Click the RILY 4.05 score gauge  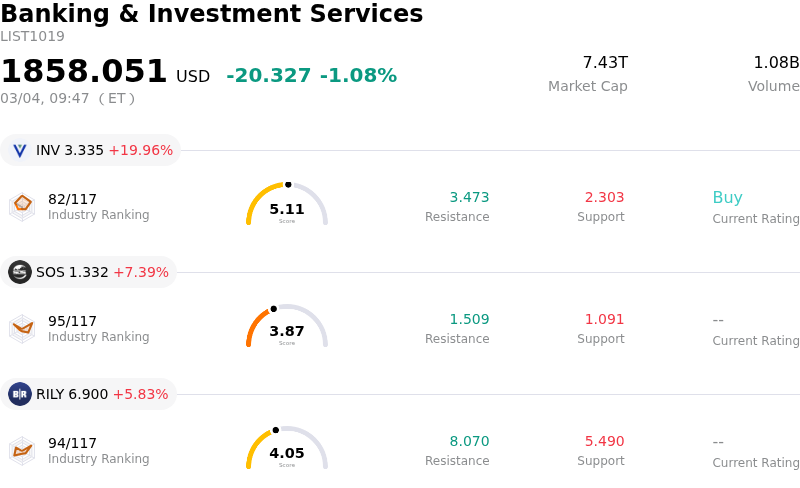tap(287, 449)
